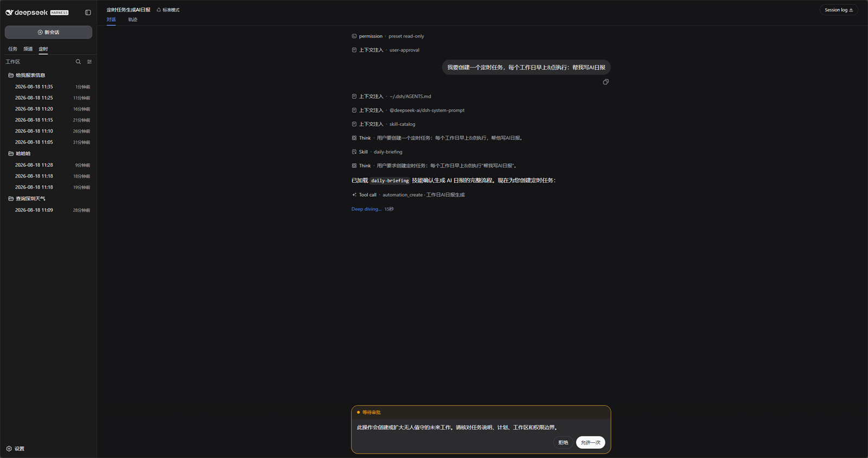Click the deepseek whale logo
868x458 pixels.
9,12
